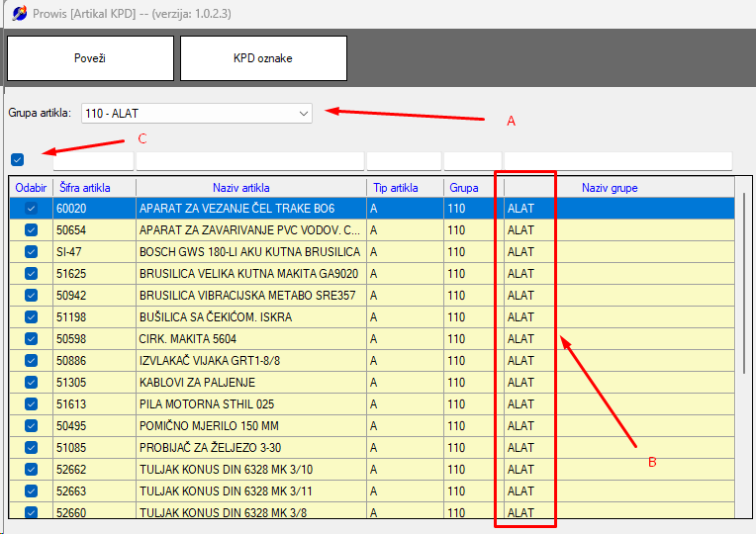Toggle the select-all checkbox above the grid
The height and width of the screenshot is (534, 756).
(x=18, y=160)
